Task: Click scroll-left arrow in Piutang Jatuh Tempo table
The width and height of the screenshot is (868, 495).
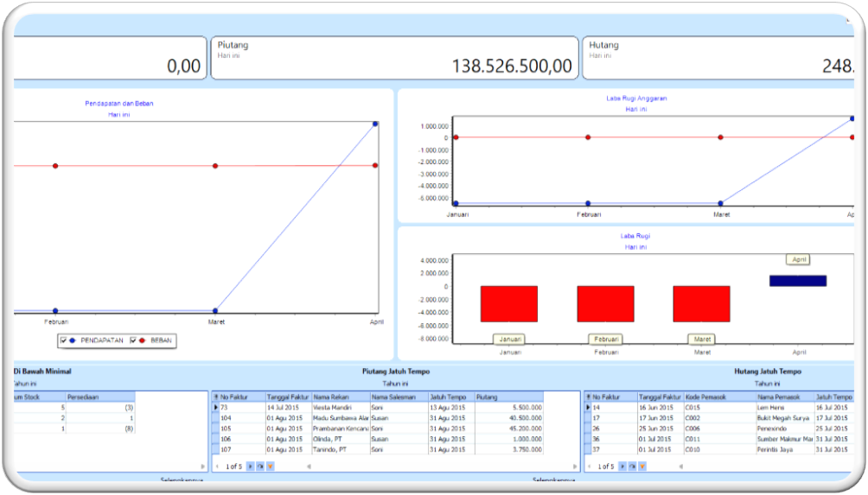Action: (309, 466)
